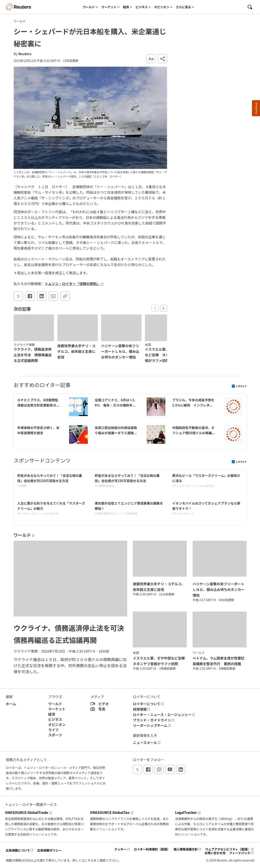The height and width of the screenshot is (868, 260).
Task: Go to previous items in 次の記事 carousel
Action: click(155, 308)
